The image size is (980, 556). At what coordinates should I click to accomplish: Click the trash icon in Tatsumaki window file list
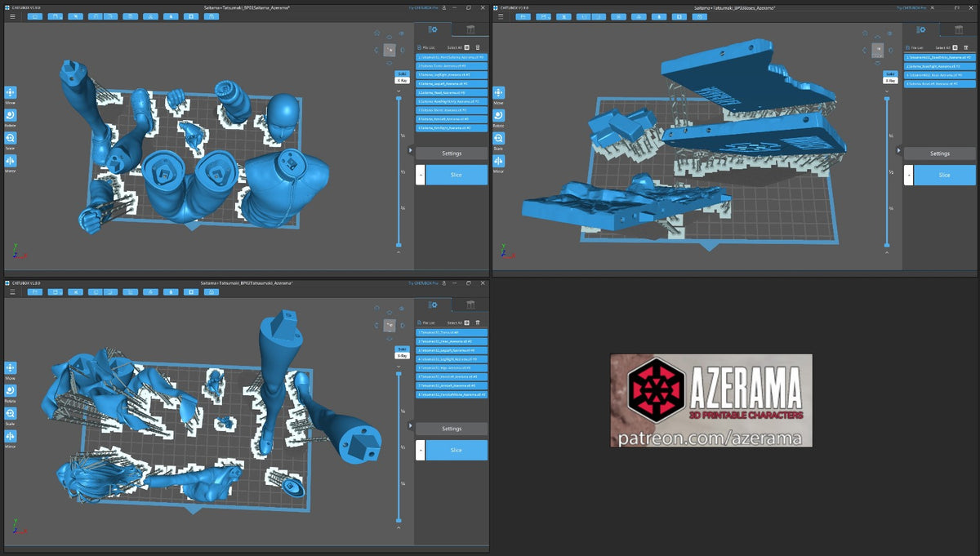coord(478,322)
